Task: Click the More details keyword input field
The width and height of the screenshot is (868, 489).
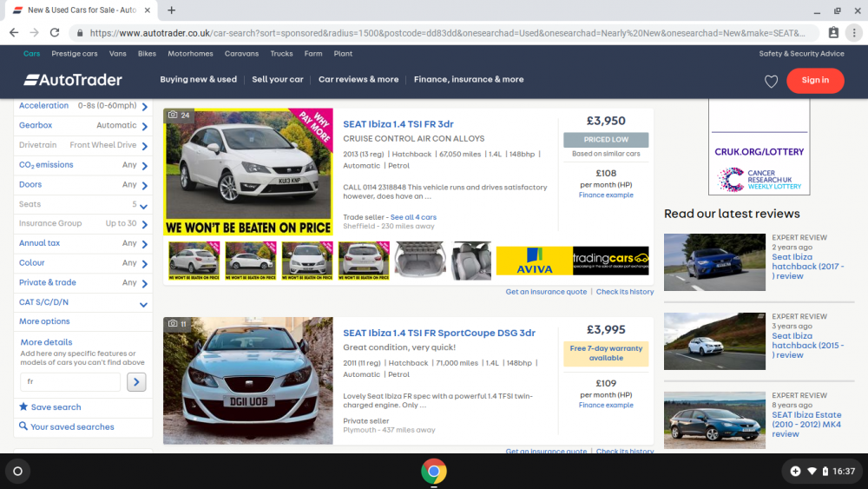Action: (x=70, y=381)
